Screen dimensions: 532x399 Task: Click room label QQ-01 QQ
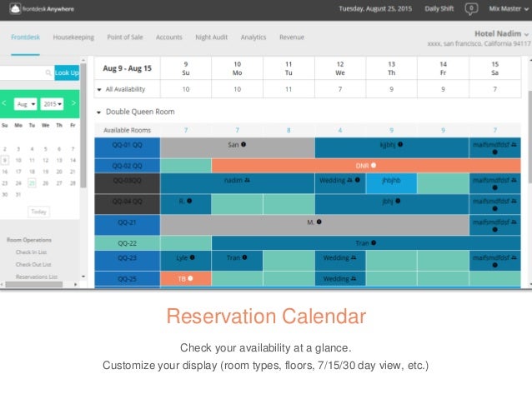[128, 147]
